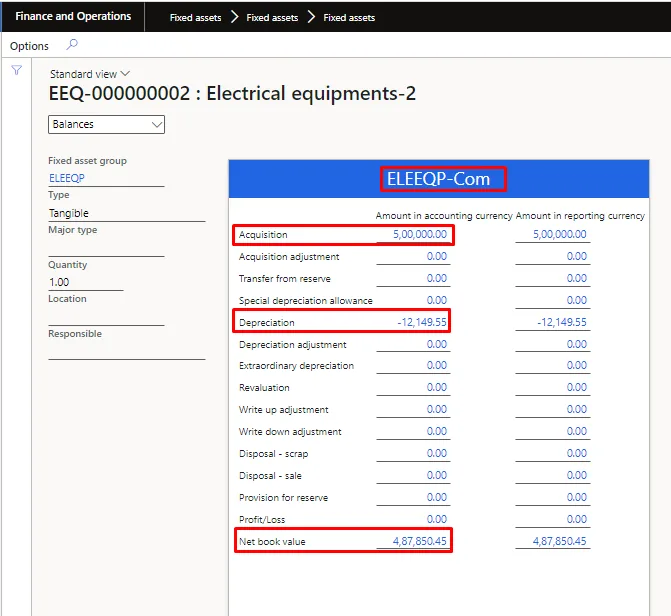Viewport: 671px width, 616px height.
Task: Click the Type field showing Tangible
Action: (127, 213)
